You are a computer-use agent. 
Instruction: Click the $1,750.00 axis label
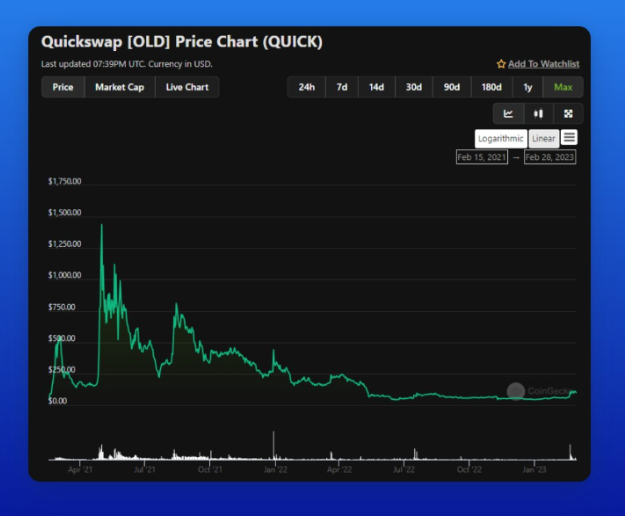click(x=65, y=181)
